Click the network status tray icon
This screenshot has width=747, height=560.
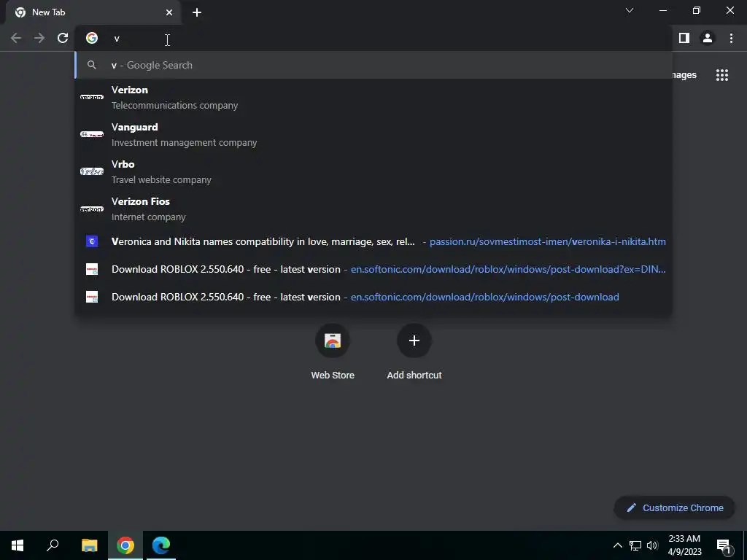point(635,545)
